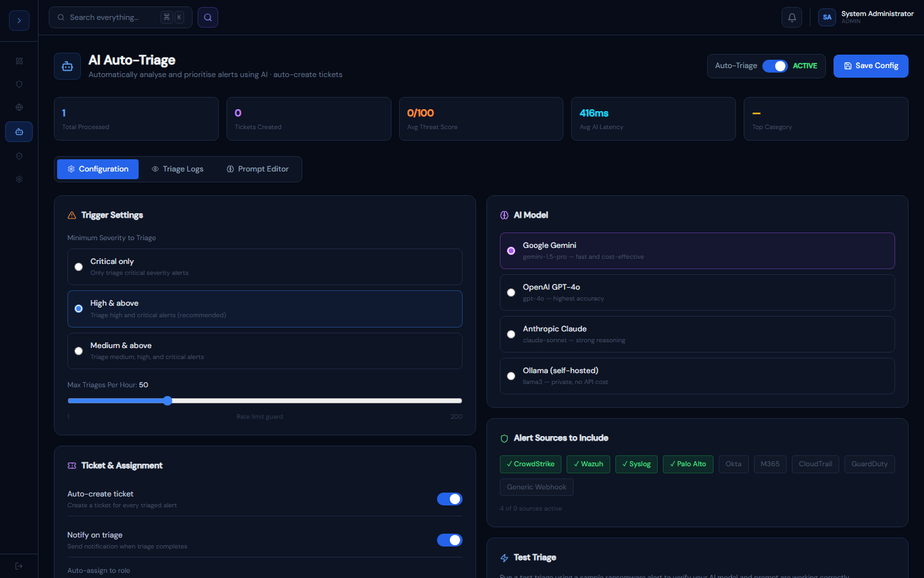Open the System Administrator profile name
The image size is (924, 578).
pos(877,13)
